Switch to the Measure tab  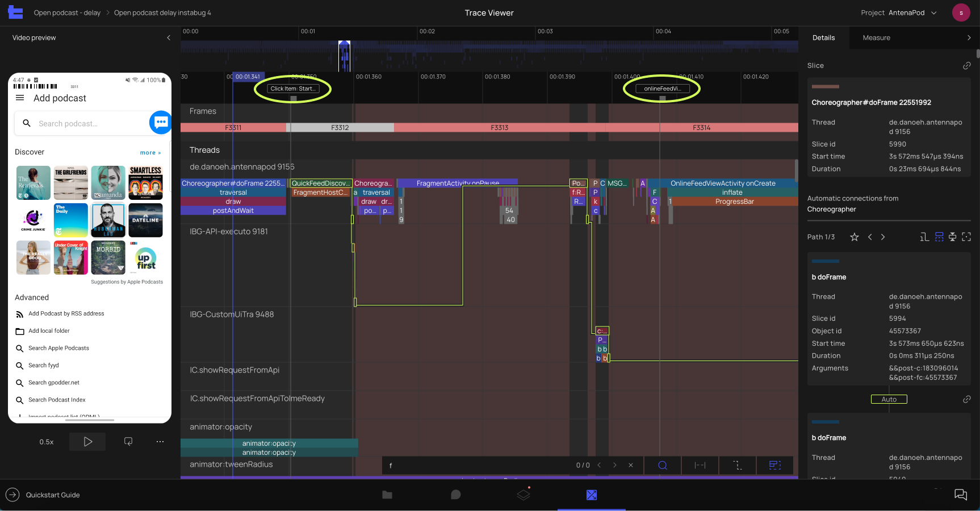[x=876, y=37]
